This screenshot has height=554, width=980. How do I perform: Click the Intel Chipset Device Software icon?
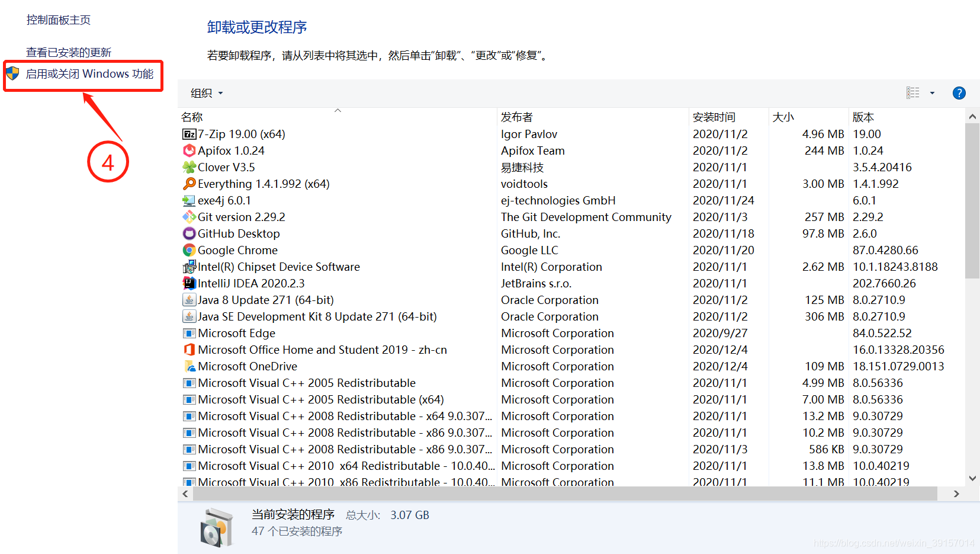coord(189,267)
